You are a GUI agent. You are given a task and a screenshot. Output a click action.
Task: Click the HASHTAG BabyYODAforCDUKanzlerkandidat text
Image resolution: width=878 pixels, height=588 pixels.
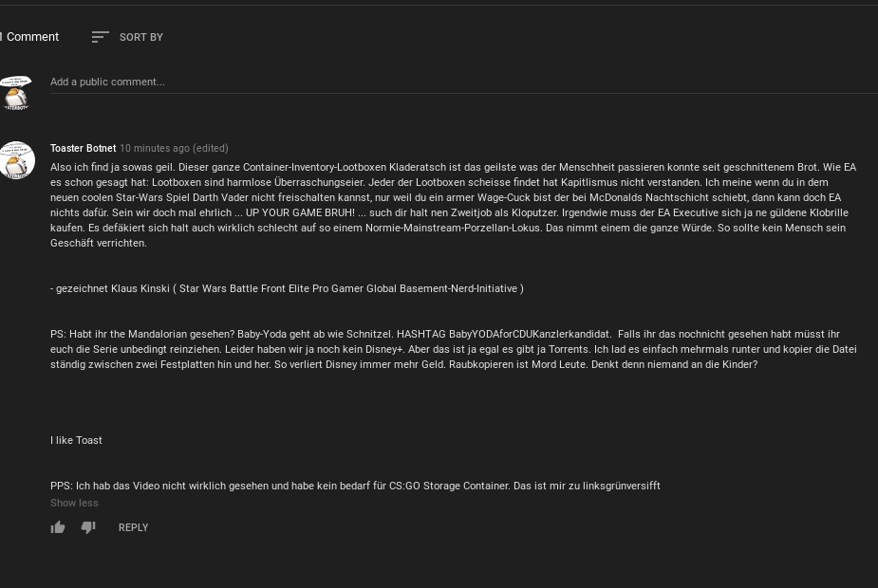click(503, 334)
